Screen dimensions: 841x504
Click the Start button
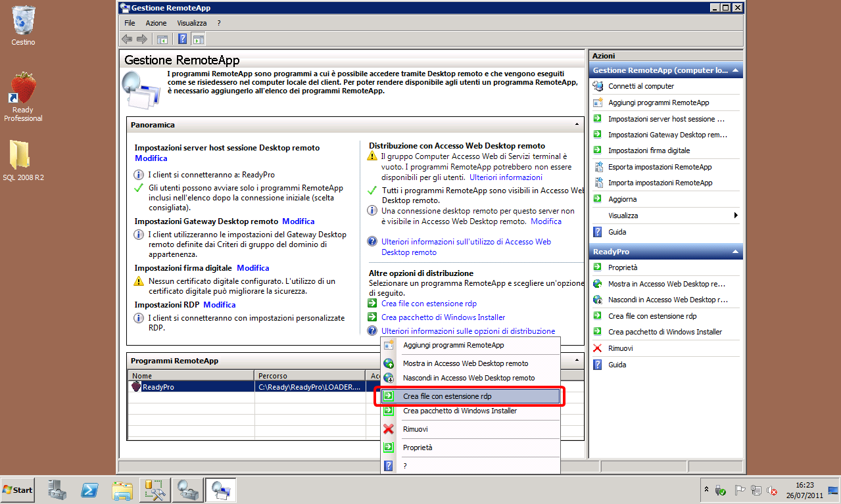pos(18,490)
